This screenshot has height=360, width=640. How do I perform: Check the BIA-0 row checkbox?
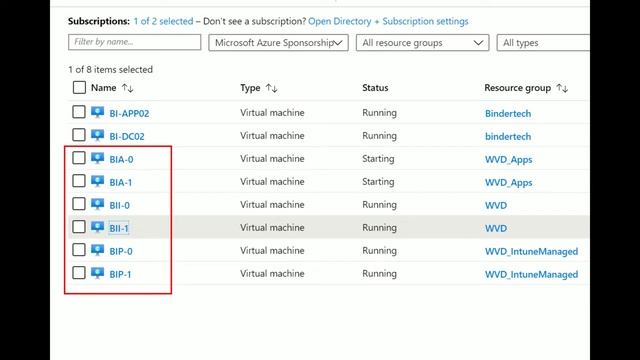click(79, 158)
